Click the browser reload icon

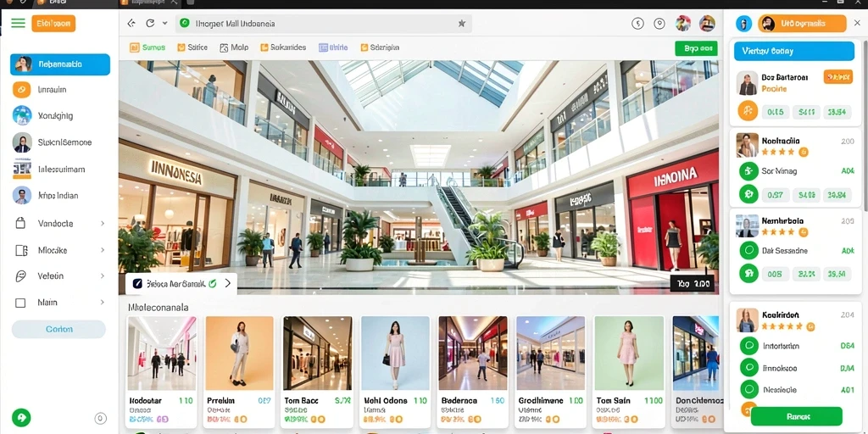tap(149, 23)
